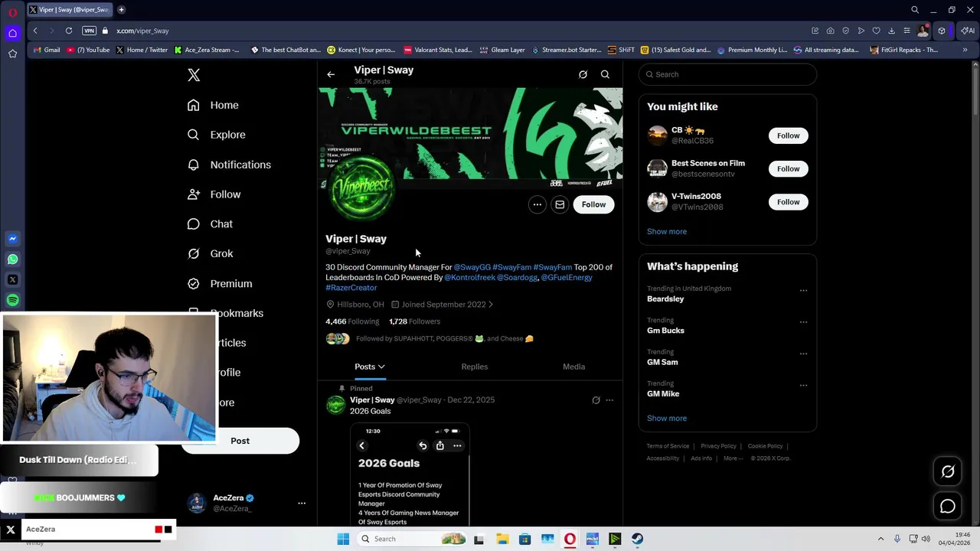Open the Opera downloads icon

891,31
